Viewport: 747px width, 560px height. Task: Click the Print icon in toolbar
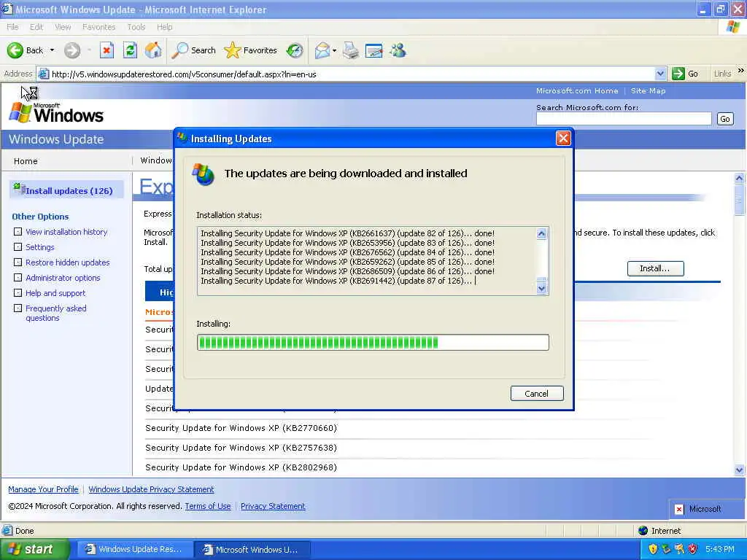pyautogui.click(x=351, y=50)
